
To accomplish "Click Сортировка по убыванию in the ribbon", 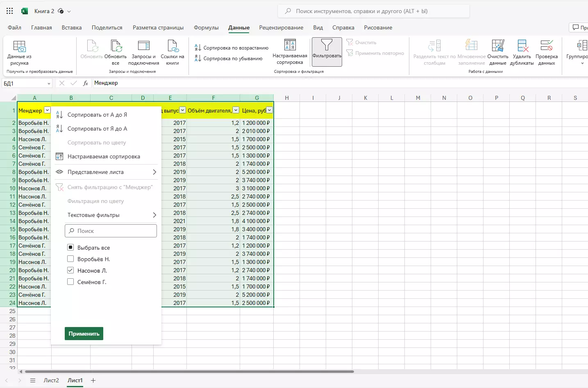I will click(x=232, y=59).
